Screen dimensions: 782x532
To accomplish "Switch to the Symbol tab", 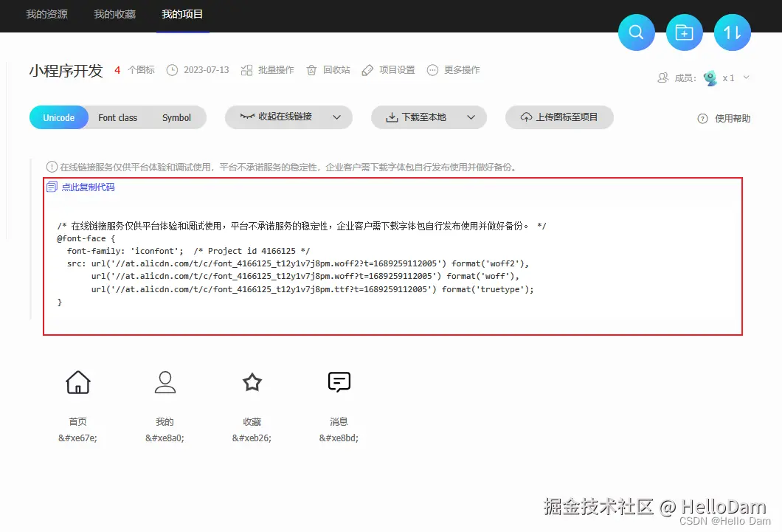I will [x=175, y=117].
